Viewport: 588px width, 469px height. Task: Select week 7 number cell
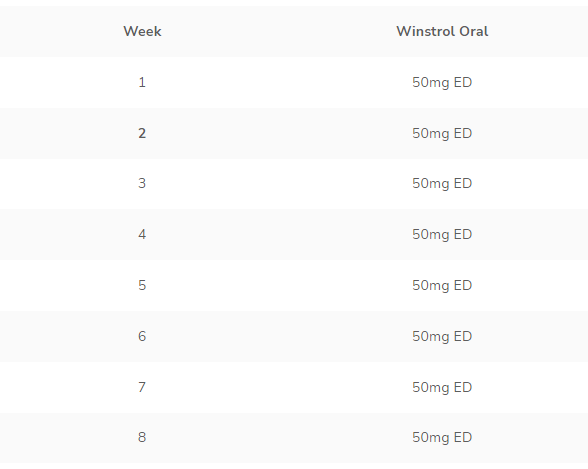142,387
